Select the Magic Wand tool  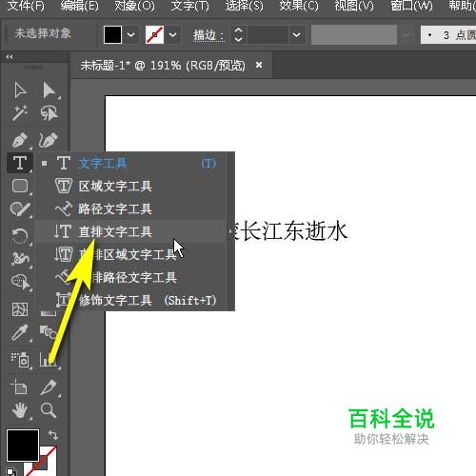point(20,113)
